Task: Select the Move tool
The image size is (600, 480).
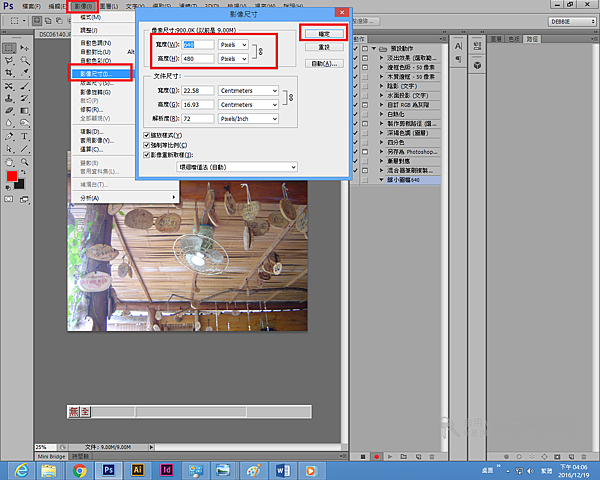Action: pos(24,48)
